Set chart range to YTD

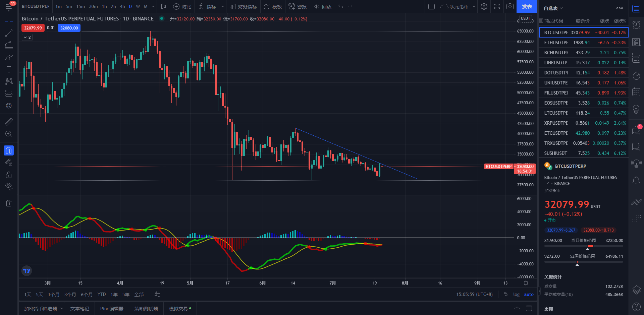[x=102, y=294]
